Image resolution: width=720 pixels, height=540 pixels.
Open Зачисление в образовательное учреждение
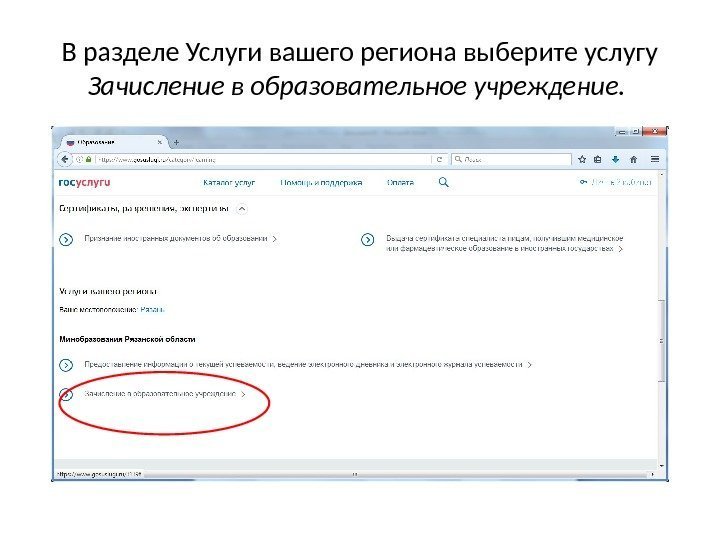pyautogui.click(x=160, y=394)
